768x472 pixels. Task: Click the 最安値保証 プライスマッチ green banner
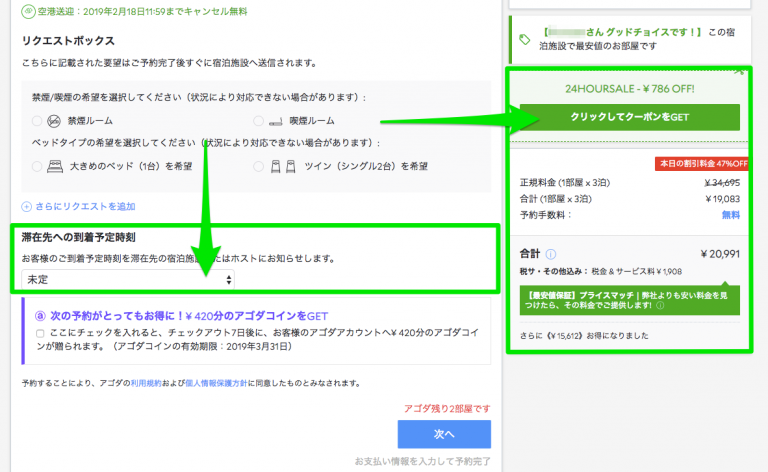tap(630, 299)
